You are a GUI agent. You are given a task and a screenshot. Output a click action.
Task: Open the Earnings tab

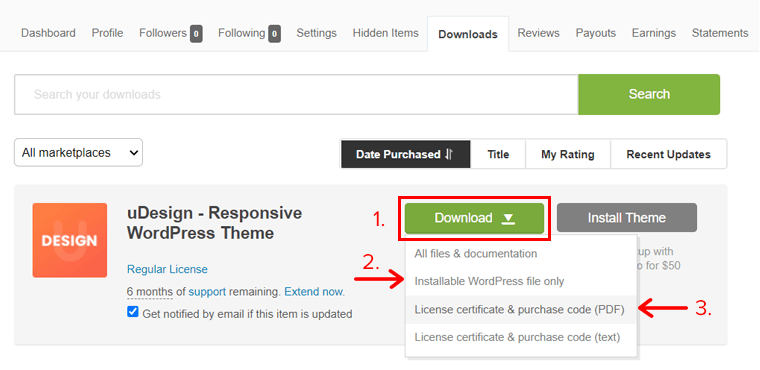(x=653, y=33)
